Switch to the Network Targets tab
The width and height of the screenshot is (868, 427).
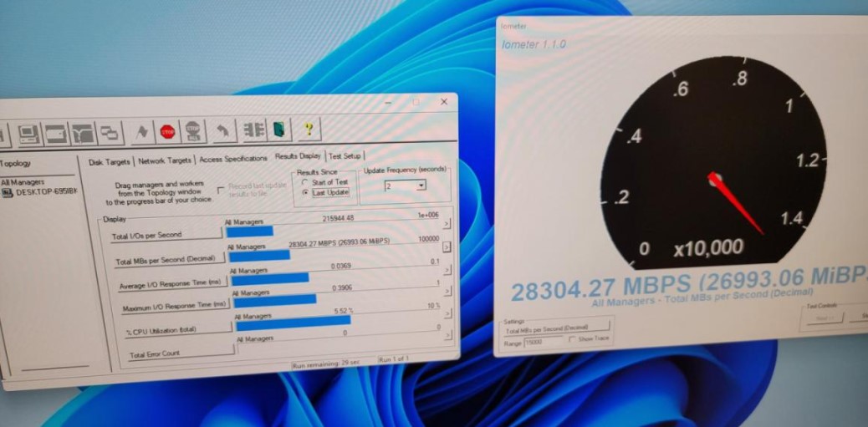pos(165,160)
